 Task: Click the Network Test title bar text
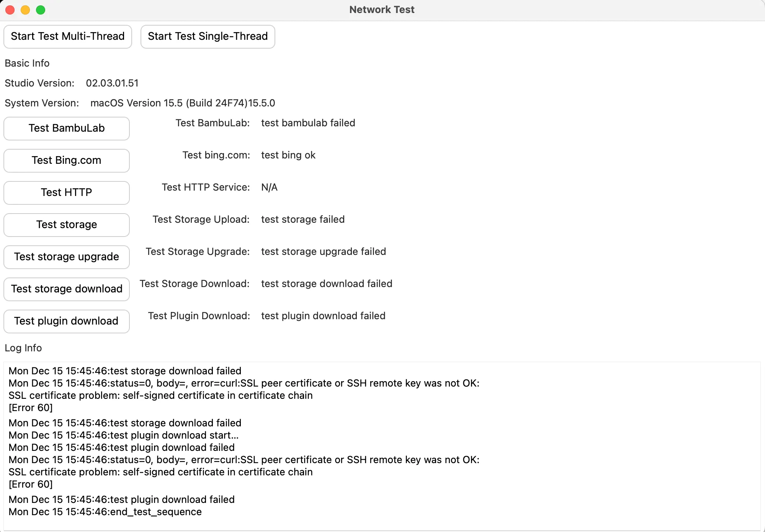tap(382, 10)
